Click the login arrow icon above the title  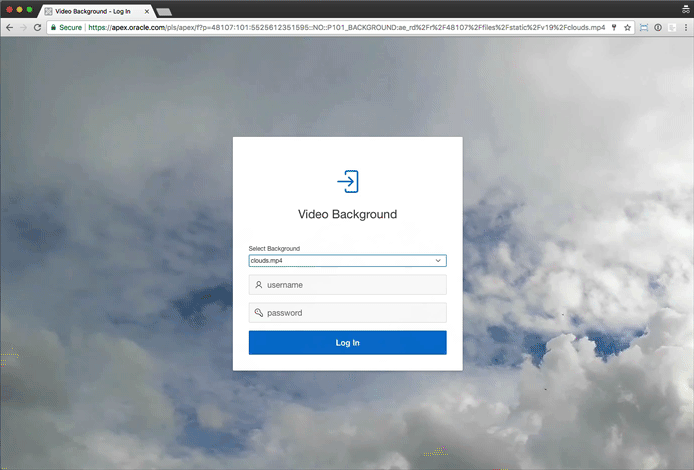pyautogui.click(x=347, y=181)
